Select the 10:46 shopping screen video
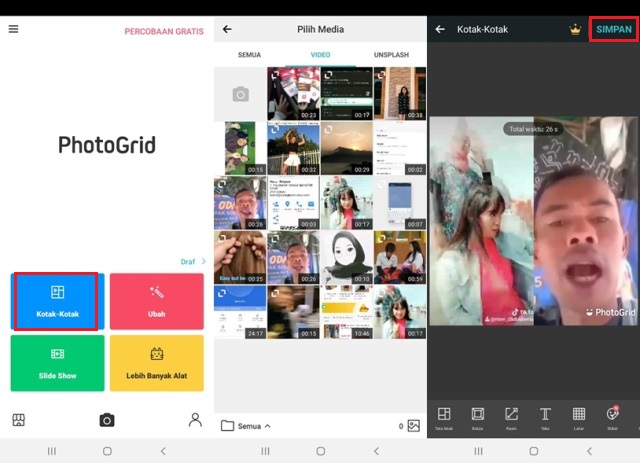 coord(347,312)
